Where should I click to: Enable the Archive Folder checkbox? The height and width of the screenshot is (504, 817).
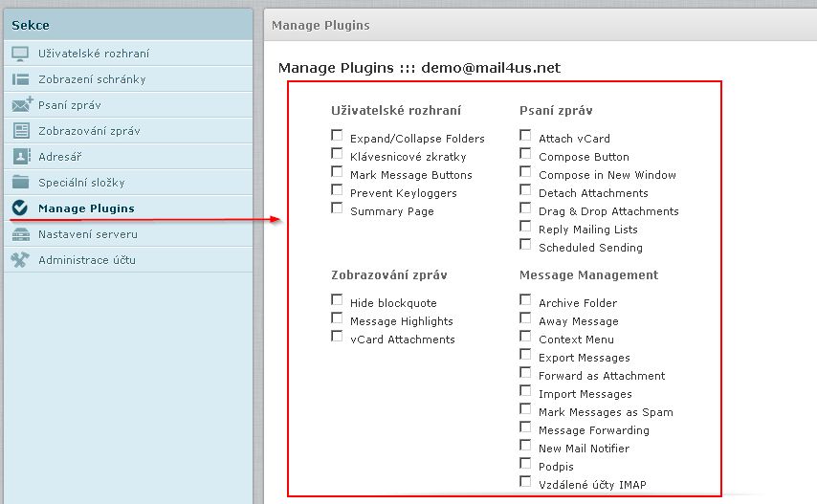(526, 300)
